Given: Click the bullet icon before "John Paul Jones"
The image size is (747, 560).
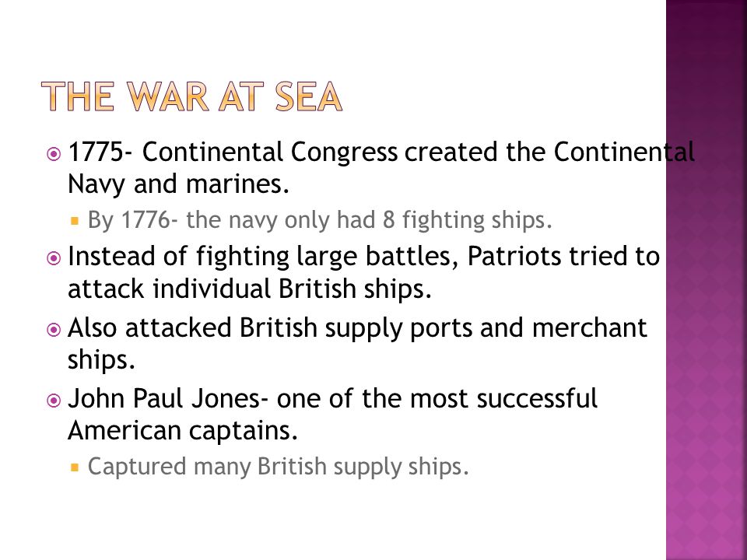Looking at the screenshot, I should click(54, 400).
